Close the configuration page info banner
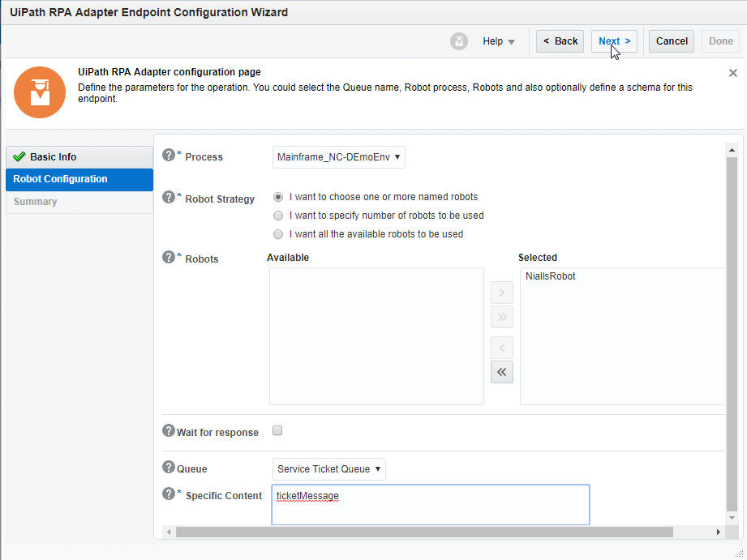Viewport: 747px width, 560px height. 732,73
